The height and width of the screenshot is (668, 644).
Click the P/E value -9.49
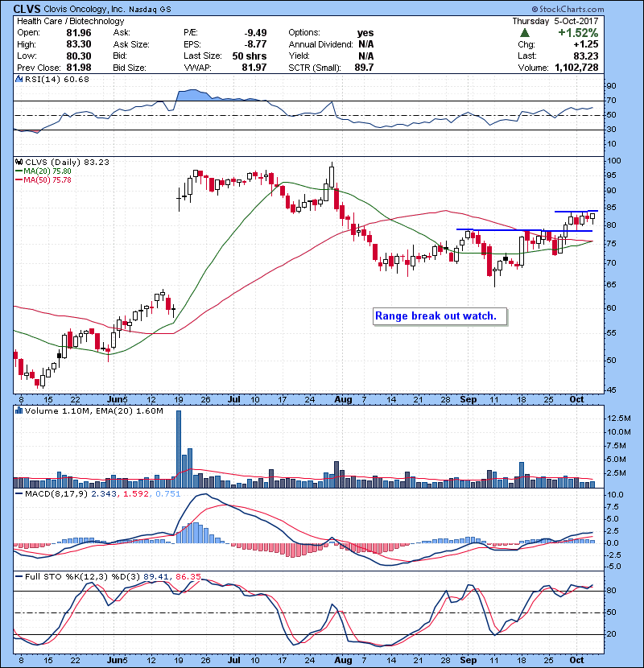coord(255,33)
